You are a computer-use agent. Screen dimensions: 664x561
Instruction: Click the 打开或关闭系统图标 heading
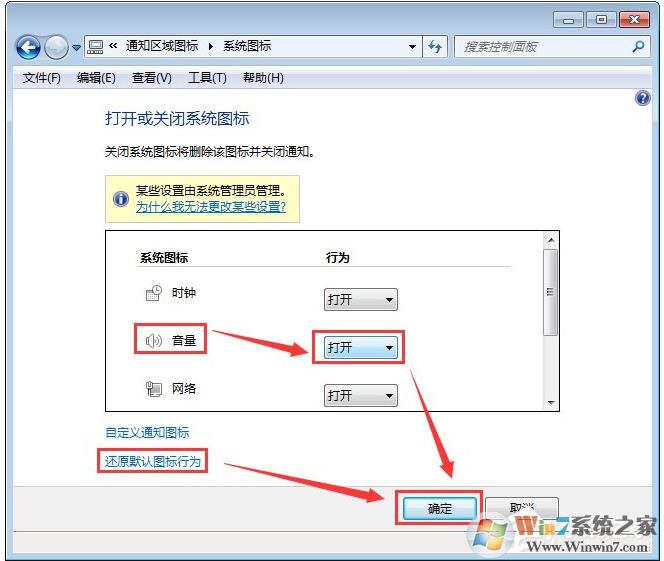pyautogui.click(x=177, y=119)
